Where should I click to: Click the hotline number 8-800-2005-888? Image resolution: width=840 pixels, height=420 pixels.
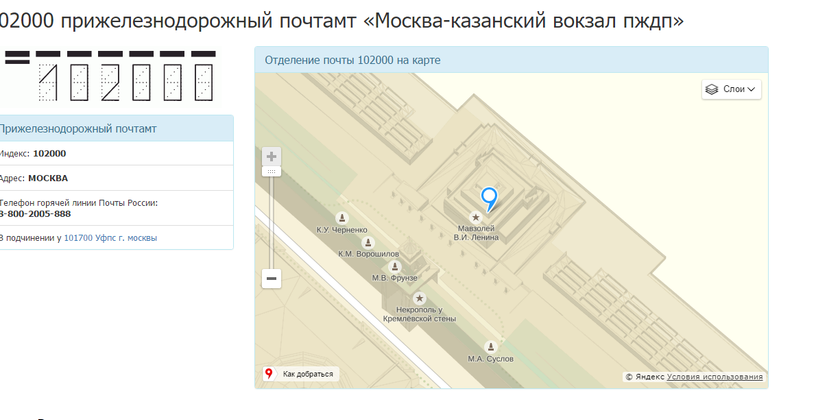click(35, 213)
